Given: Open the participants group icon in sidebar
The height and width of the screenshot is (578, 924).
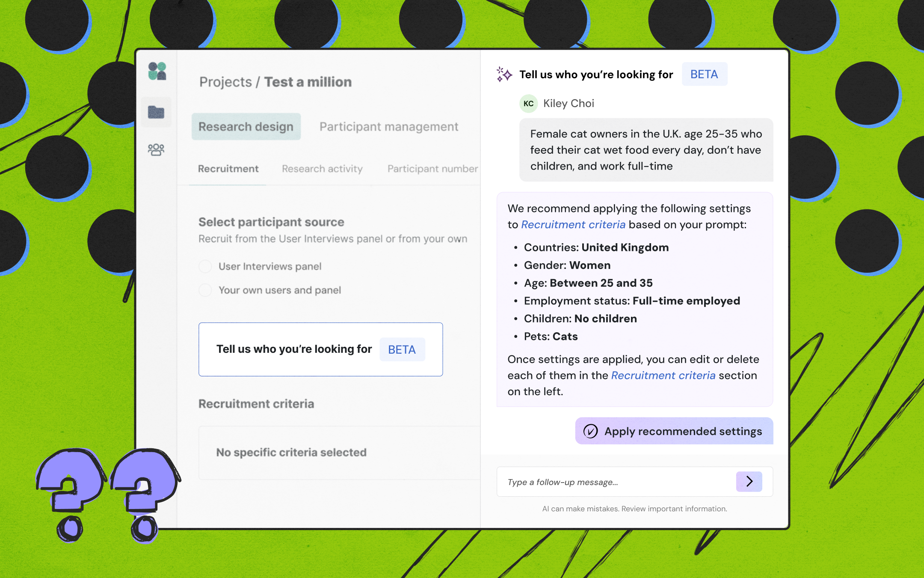Looking at the screenshot, I should coord(156,149).
